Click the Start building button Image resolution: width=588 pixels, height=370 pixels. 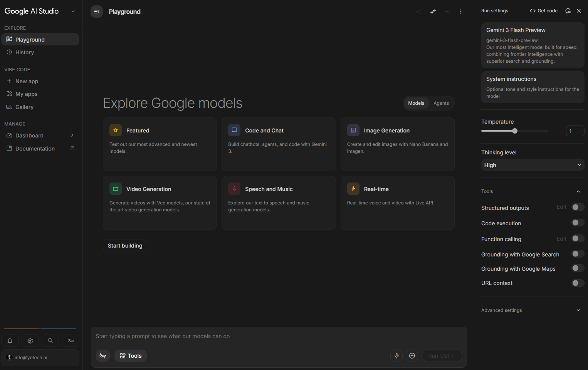pos(125,246)
